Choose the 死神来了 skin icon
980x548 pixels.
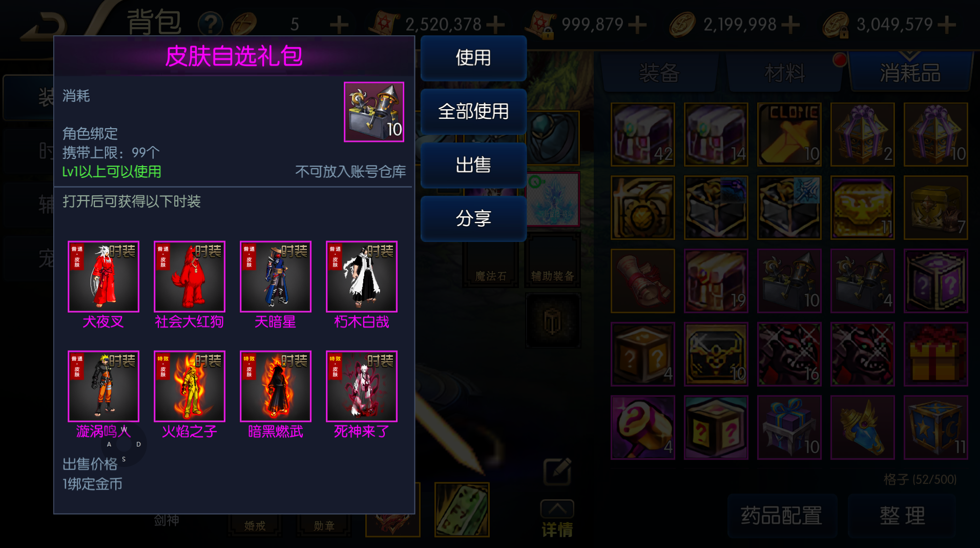tap(362, 386)
